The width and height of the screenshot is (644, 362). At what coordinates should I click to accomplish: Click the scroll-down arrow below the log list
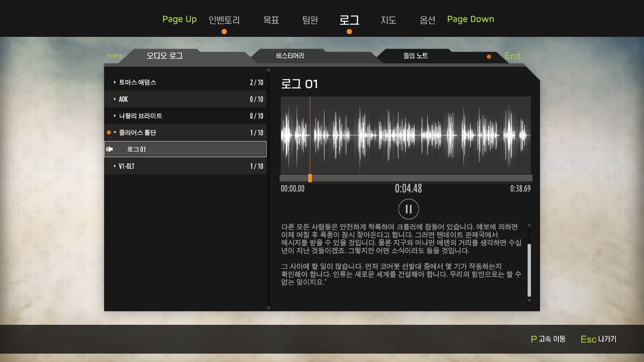pyautogui.click(x=268, y=308)
